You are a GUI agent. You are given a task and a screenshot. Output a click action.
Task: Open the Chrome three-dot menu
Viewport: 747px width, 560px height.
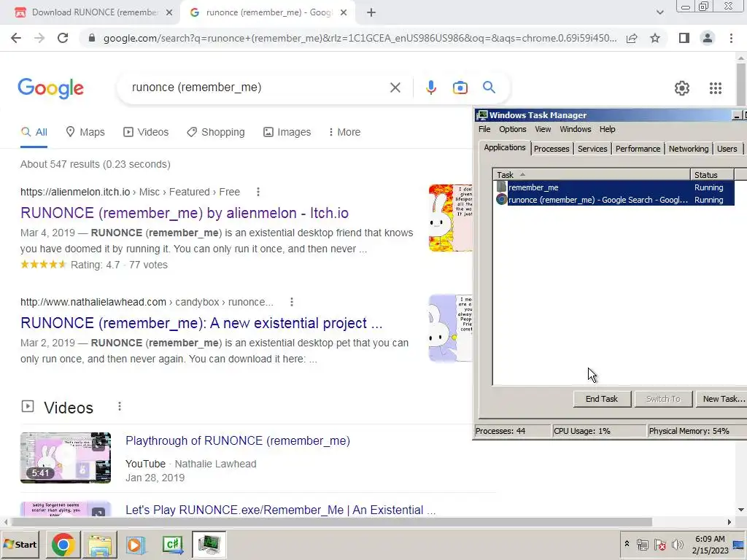tap(731, 38)
